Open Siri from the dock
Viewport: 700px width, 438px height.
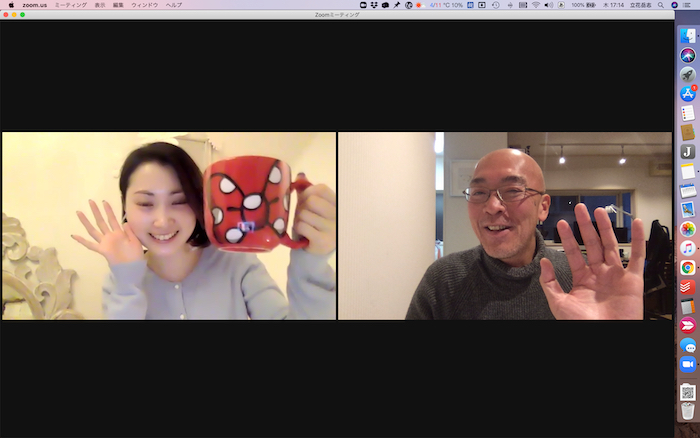pyautogui.click(x=687, y=55)
